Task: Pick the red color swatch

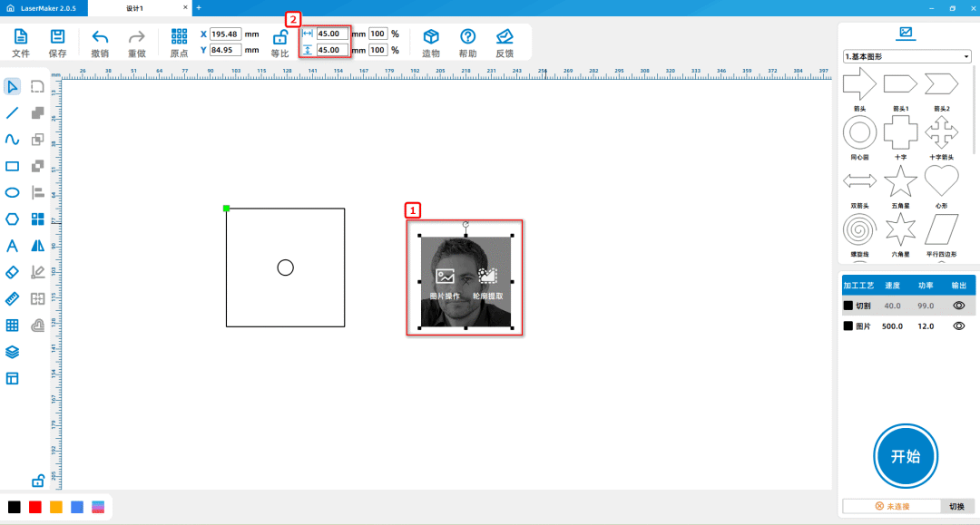Action: [35, 506]
